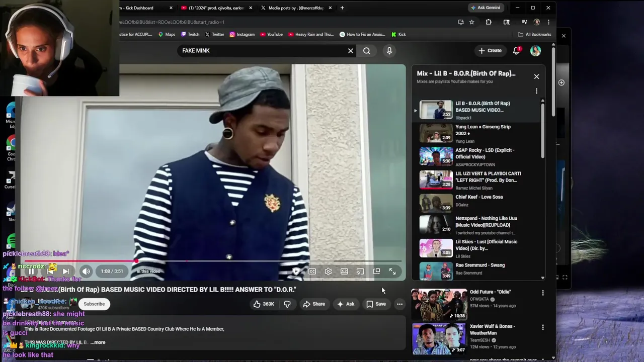Skip to the next video in the player
644x362 pixels.
pos(66,271)
